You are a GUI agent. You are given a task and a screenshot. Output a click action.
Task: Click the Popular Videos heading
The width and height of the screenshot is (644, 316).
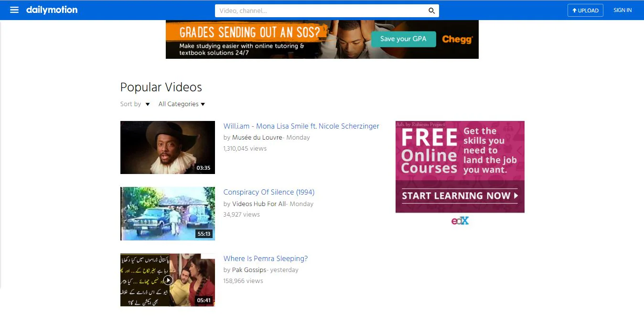point(161,87)
